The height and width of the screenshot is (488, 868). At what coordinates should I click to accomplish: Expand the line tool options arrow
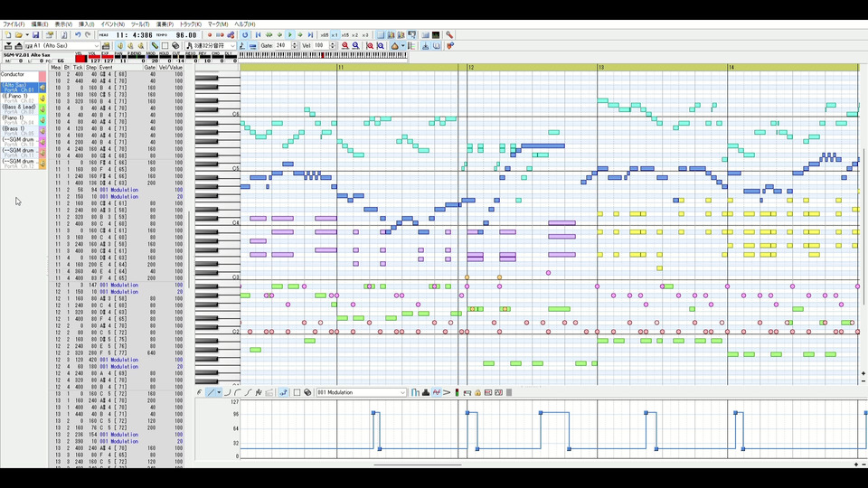click(219, 392)
